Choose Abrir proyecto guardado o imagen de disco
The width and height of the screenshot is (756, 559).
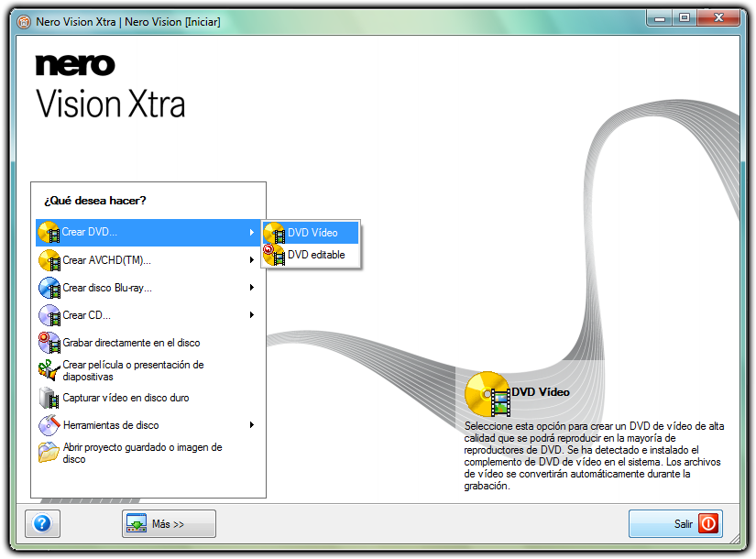(x=148, y=453)
